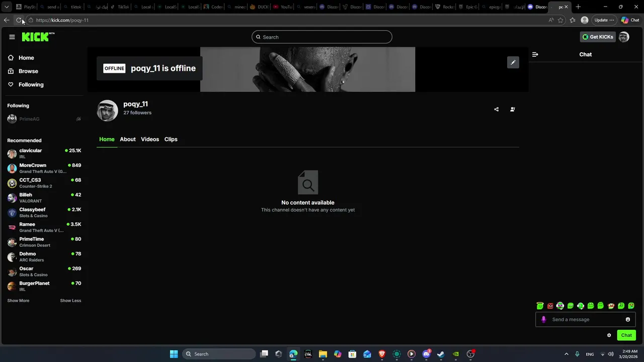Expand the system tray hidden icons chevron

coord(566,354)
